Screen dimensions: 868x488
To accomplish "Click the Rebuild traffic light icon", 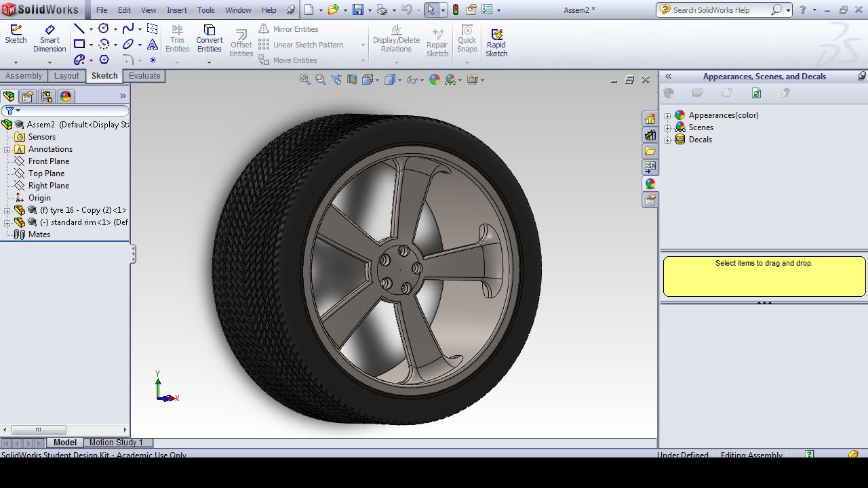I will pyautogui.click(x=456, y=9).
